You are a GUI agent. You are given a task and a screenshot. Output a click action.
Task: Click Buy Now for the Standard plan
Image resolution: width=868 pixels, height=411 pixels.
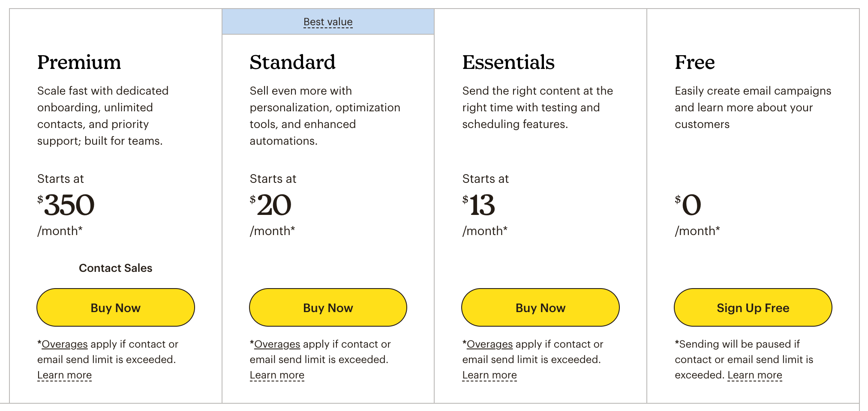click(327, 307)
